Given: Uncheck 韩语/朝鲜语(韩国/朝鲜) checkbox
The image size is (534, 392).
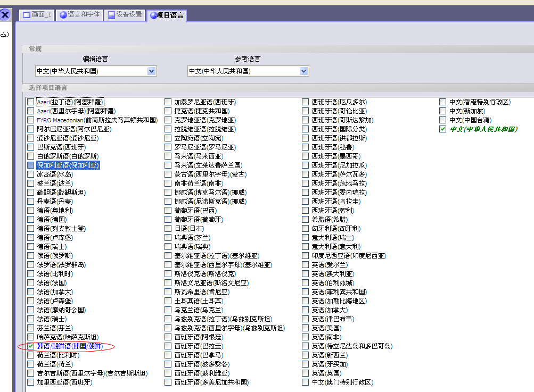Looking at the screenshot, I should point(31,346).
